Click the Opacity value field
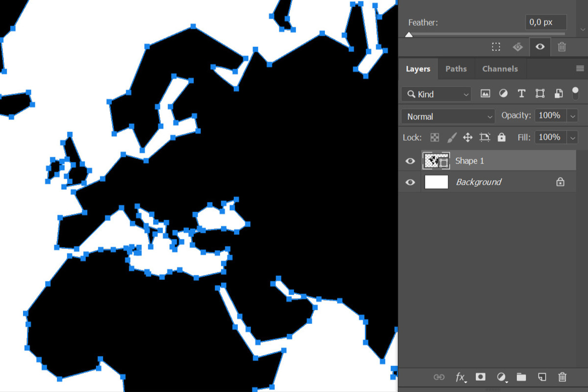 (550, 116)
